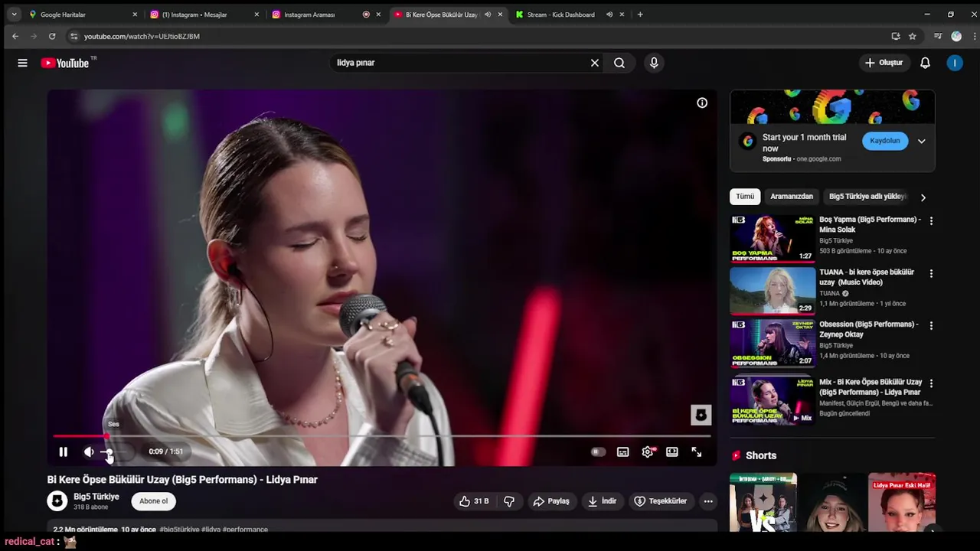This screenshot has width=980, height=551.
Task: Open a new browser tab
Action: [640, 15]
